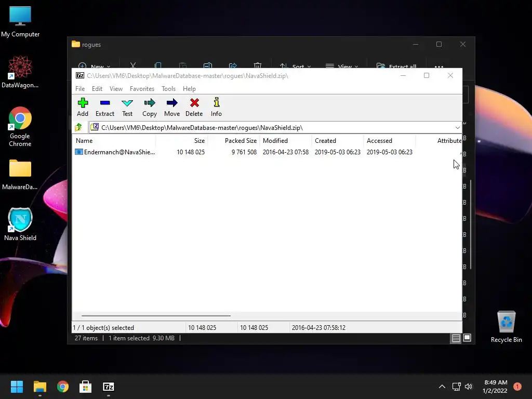This screenshot has height=399, width=532.
Task: Open the Info properties tool
Action: [x=216, y=107]
